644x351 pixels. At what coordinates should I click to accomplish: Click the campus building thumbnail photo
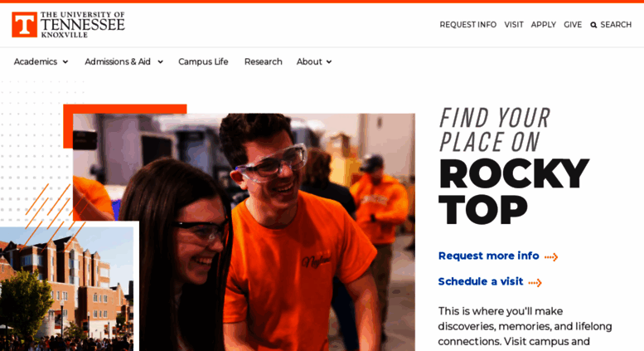click(66, 289)
